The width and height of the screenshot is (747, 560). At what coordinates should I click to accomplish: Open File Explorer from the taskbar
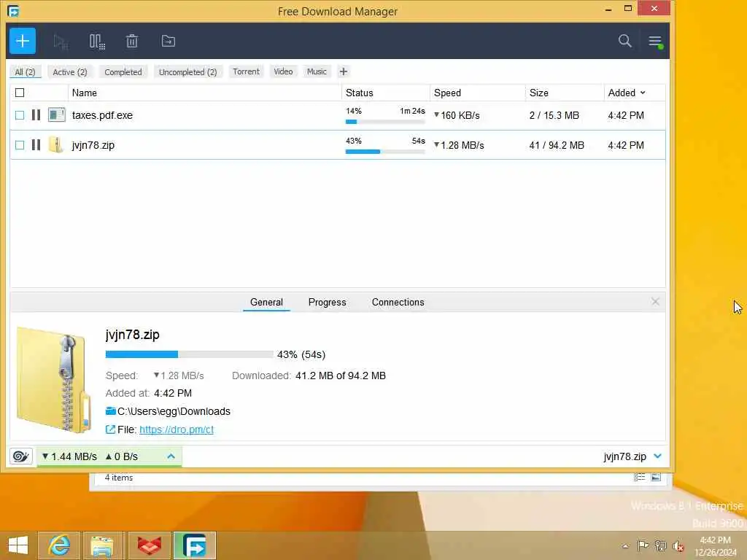102,545
